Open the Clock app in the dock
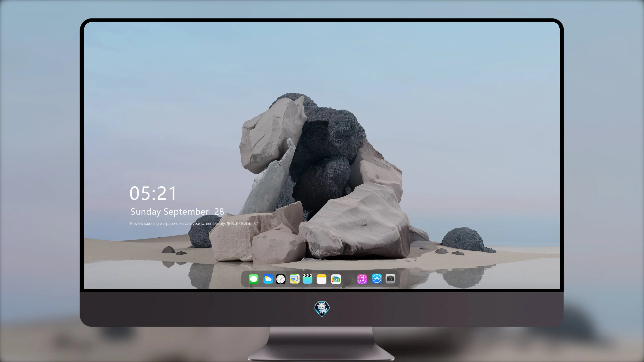 (x=281, y=279)
